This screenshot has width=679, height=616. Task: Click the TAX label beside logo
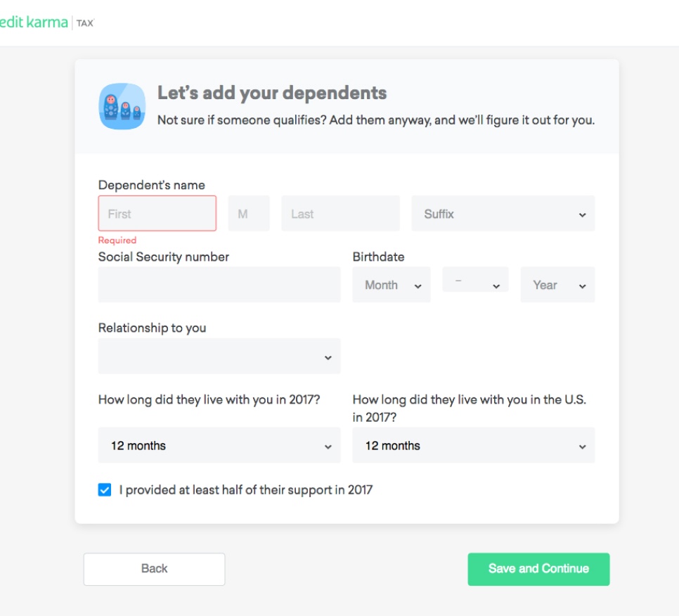pos(85,23)
